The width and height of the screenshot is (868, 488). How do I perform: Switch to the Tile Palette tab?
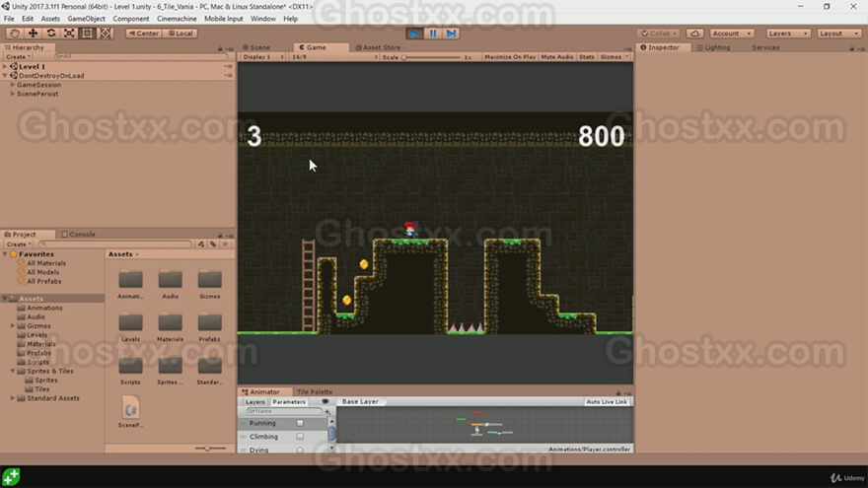(315, 391)
